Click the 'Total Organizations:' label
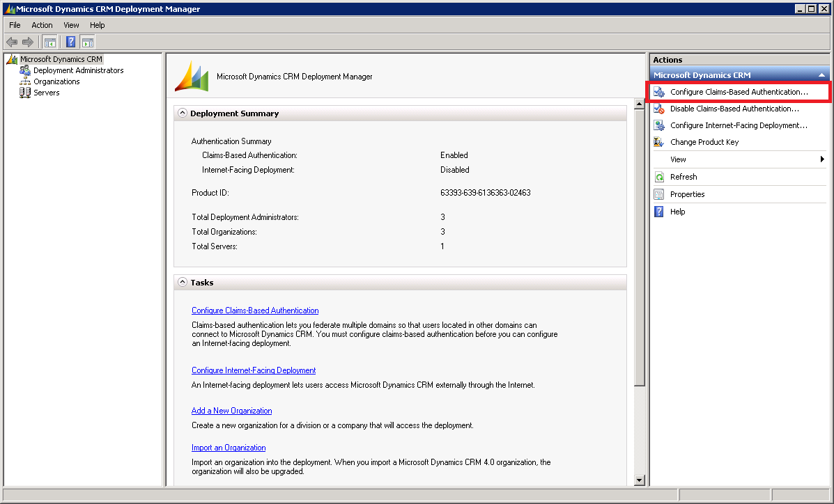Viewport: 834px width, 504px height. (224, 232)
